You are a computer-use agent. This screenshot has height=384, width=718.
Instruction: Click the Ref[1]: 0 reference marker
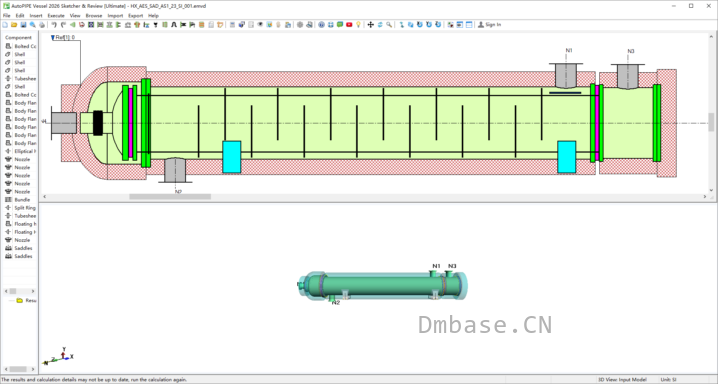click(x=63, y=38)
